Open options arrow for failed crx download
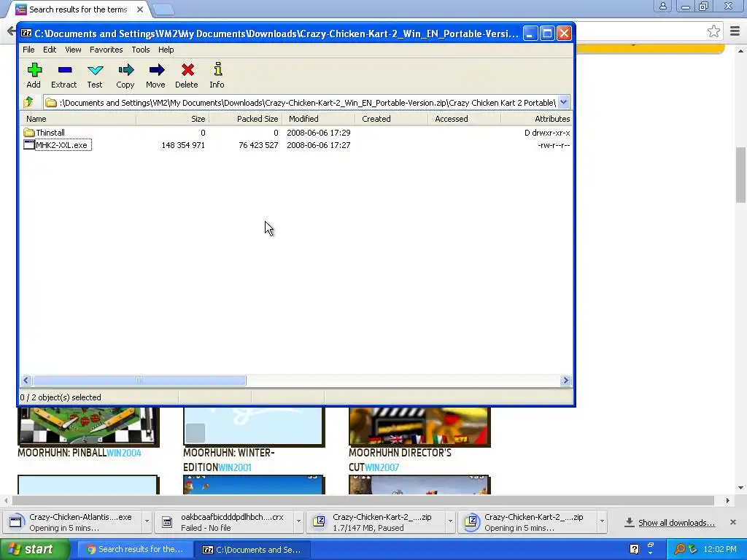 coord(298,521)
